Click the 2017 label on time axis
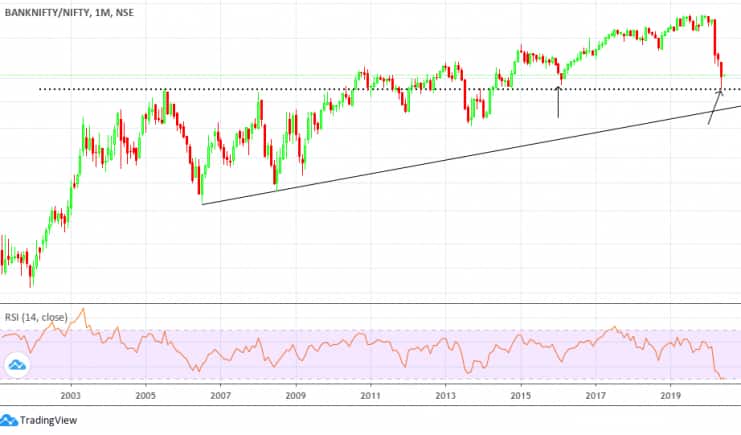This screenshot has height=435, width=741. click(595, 396)
